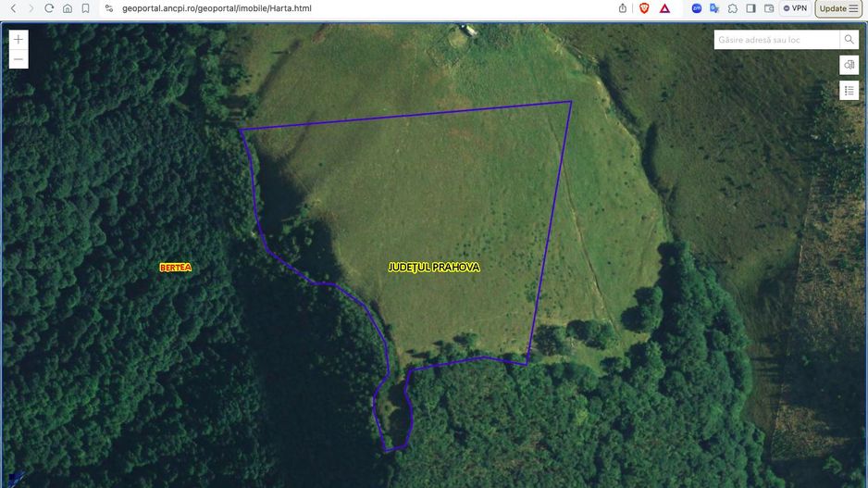This screenshot has width=868, height=488.
Task: Go back in browser history
Action: click(14, 8)
